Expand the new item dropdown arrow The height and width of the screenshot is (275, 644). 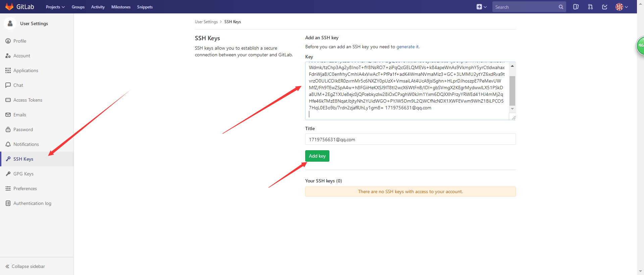pyautogui.click(x=485, y=7)
